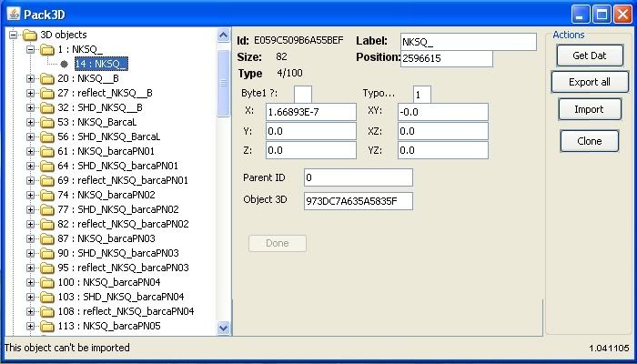Expand the 27 : reflect_NKSQ__B node

30,93
